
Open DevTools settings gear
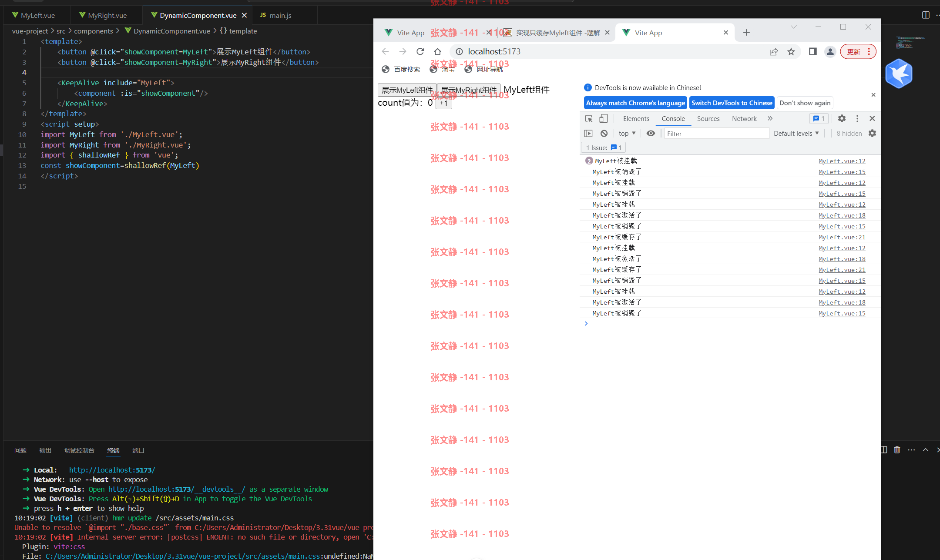842,118
